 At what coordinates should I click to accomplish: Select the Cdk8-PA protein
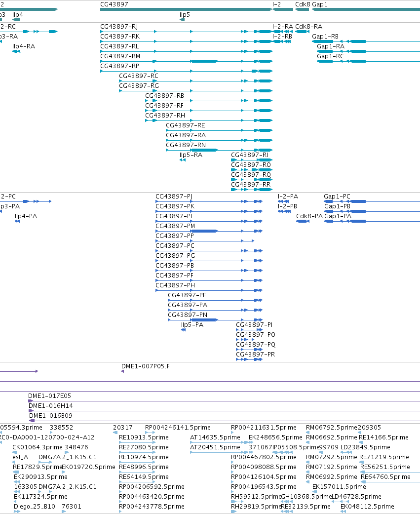[309, 216]
